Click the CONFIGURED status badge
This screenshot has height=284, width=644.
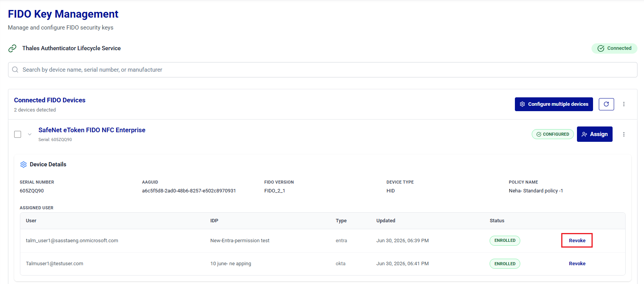tap(553, 135)
